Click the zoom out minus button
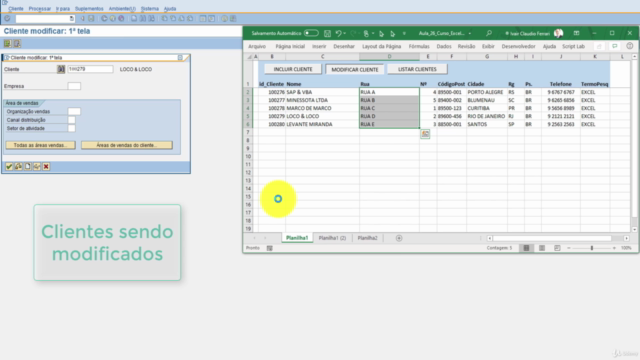The width and height of the screenshot is (640, 360). (x=569, y=248)
